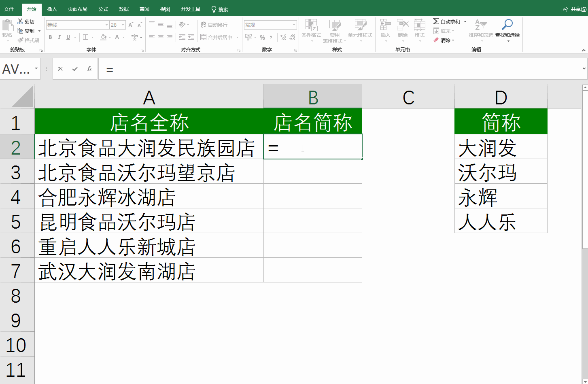Screen dimensions: 588x384
Task: Collapse the ribbon with the chevron
Action: [584, 50]
